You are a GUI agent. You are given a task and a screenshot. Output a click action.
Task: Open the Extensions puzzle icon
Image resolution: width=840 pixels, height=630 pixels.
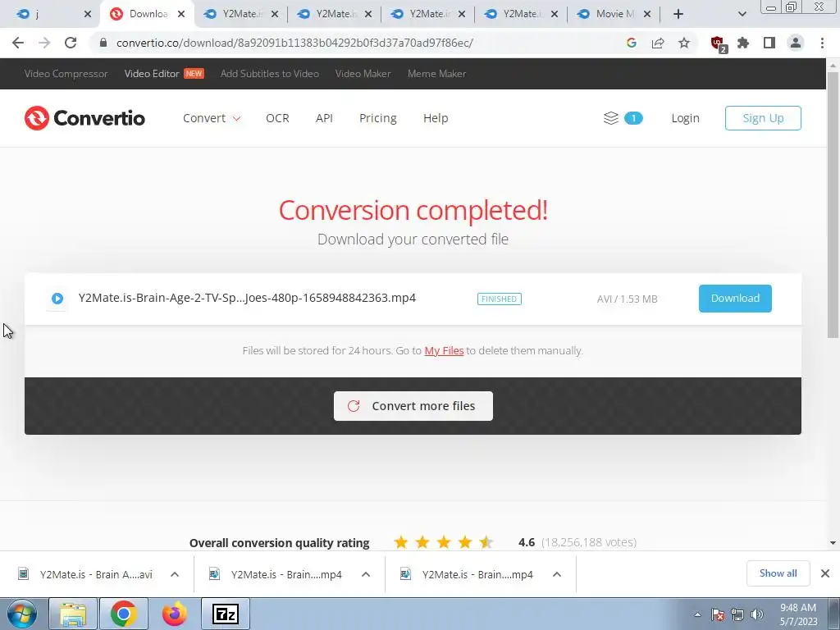click(743, 43)
